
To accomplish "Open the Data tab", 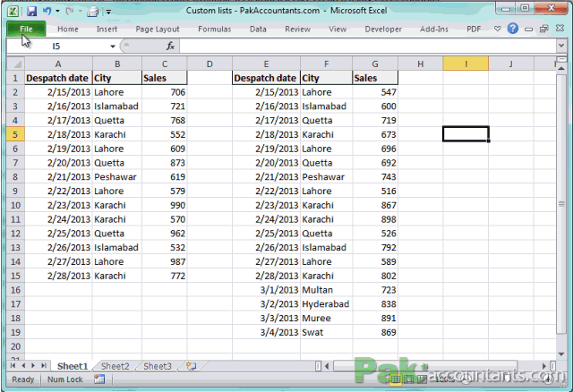I will tap(258, 30).
